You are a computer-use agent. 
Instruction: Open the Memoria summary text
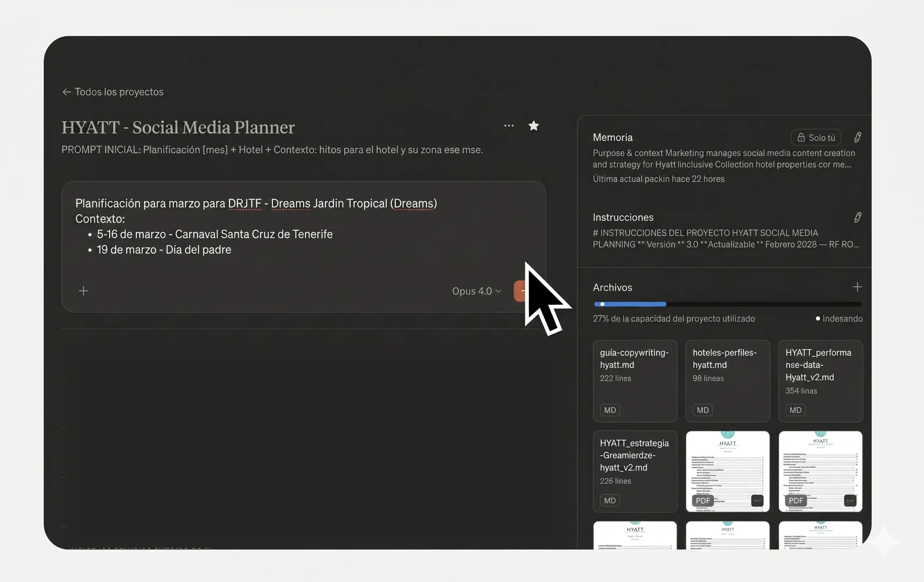[x=724, y=159]
